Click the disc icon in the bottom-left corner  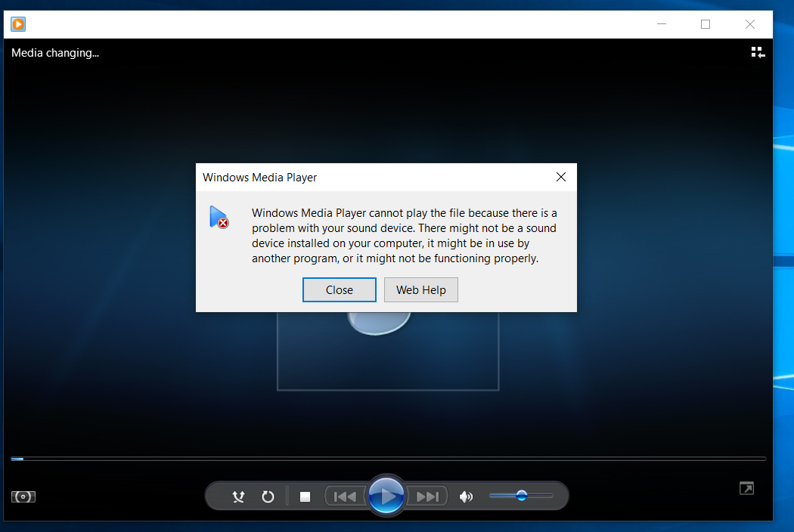tap(23, 496)
